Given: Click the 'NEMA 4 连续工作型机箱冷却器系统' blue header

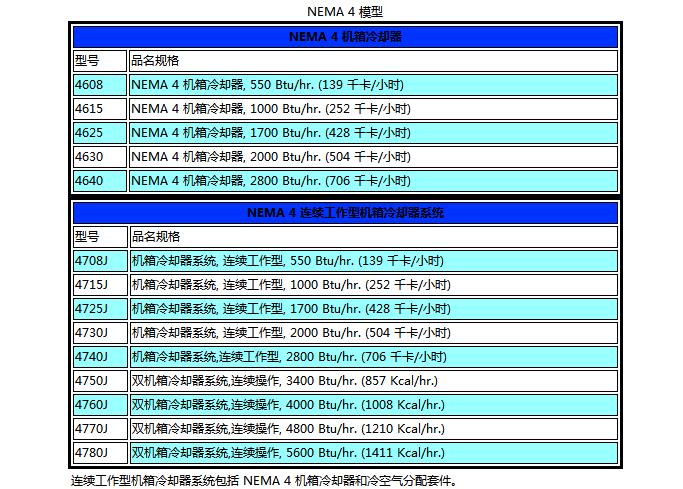Looking at the screenshot, I should click(x=345, y=213).
